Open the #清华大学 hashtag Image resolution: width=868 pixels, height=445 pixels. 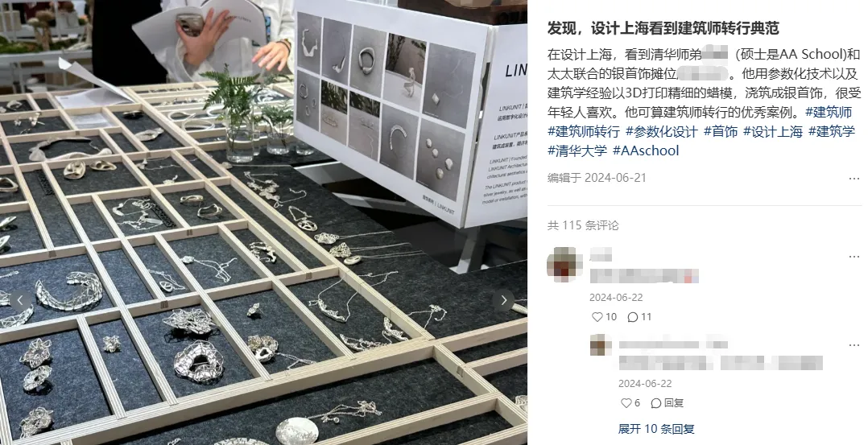click(577, 150)
